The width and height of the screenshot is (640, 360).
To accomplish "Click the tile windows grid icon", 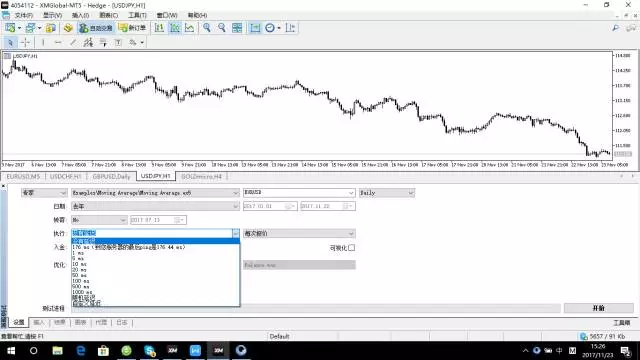I will click(x=237, y=28).
